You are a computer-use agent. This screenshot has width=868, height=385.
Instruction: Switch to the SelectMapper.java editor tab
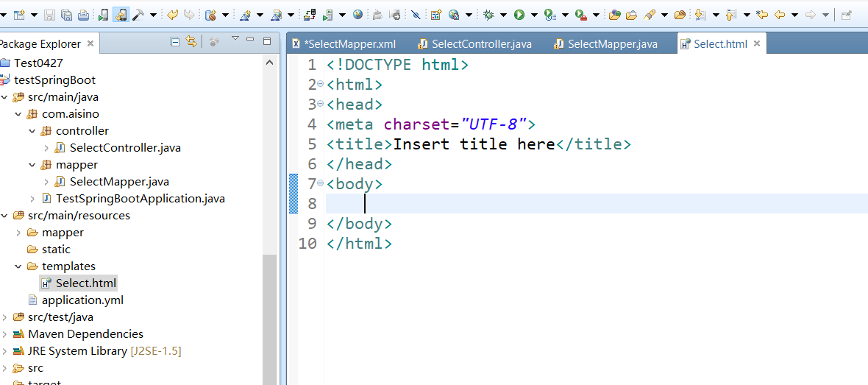coord(606,43)
